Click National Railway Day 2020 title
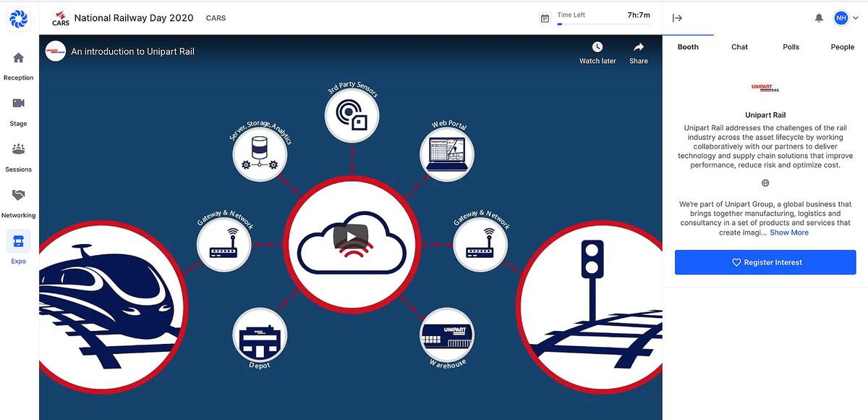 pyautogui.click(x=134, y=18)
